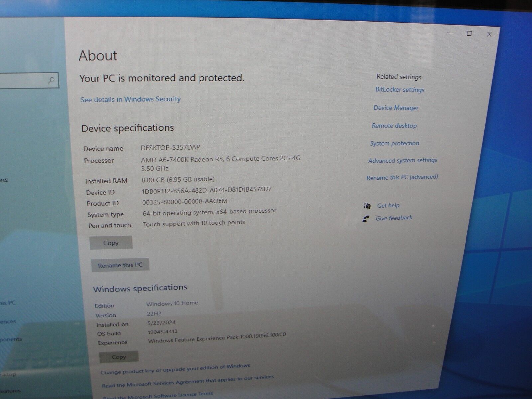
Task: Click the Related settings heading
Action: pyautogui.click(x=399, y=77)
